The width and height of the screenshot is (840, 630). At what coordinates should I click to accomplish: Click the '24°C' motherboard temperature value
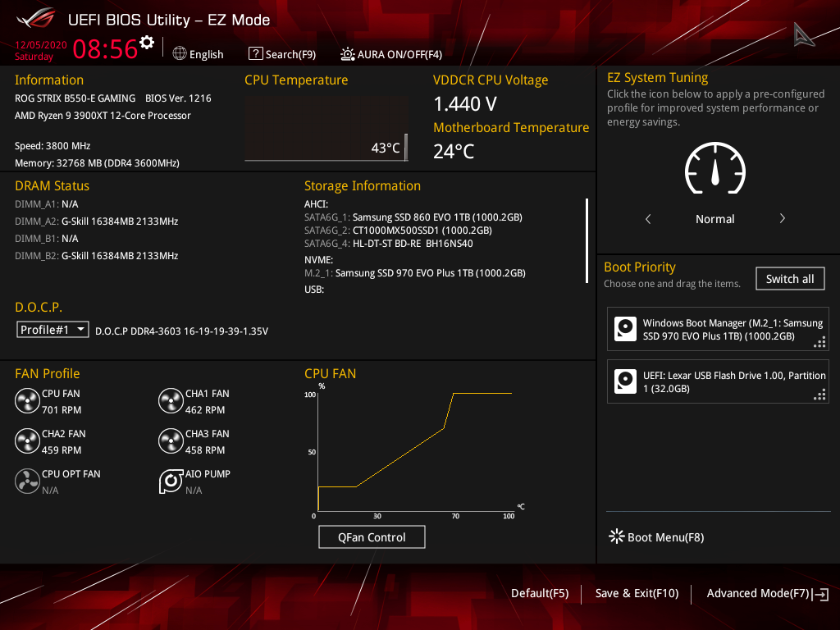(454, 151)
